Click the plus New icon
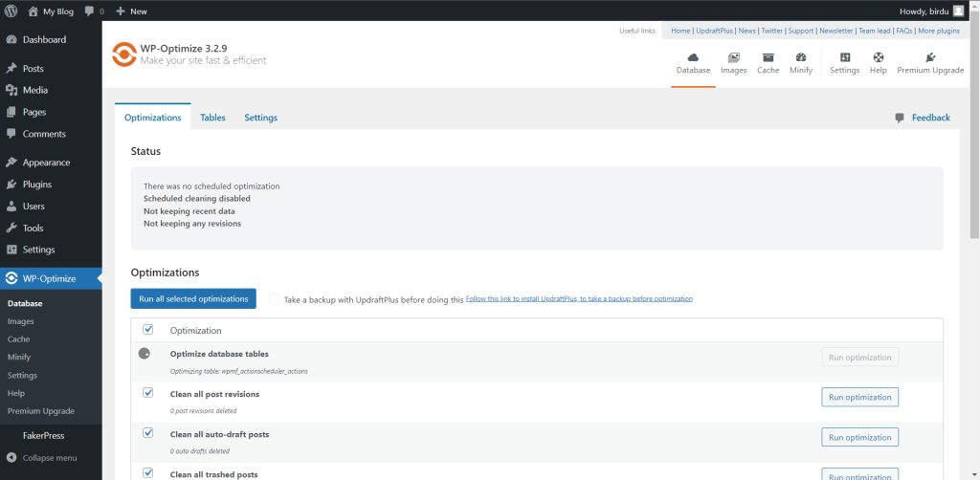The width and height of the screenshot is (980, 480). pyautogui.click(x=121, y=11)
